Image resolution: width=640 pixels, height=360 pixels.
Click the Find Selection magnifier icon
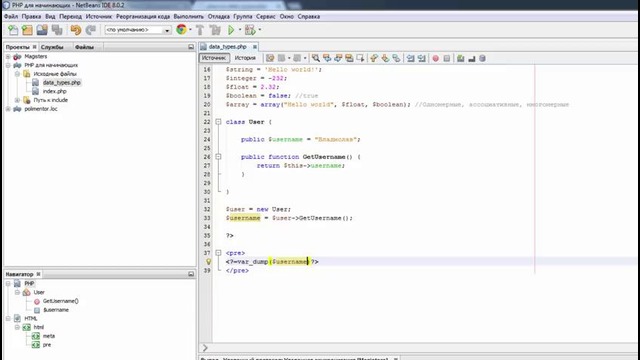pyautogui.click(x=316, y=58)
